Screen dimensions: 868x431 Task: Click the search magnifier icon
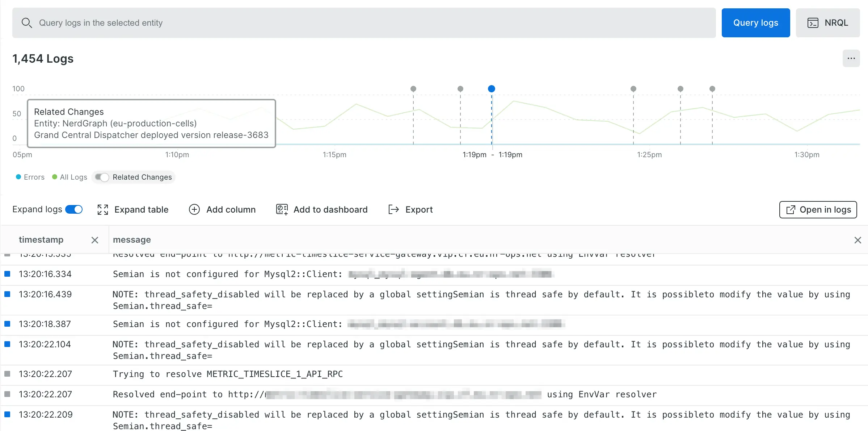[x=26, y=23]
